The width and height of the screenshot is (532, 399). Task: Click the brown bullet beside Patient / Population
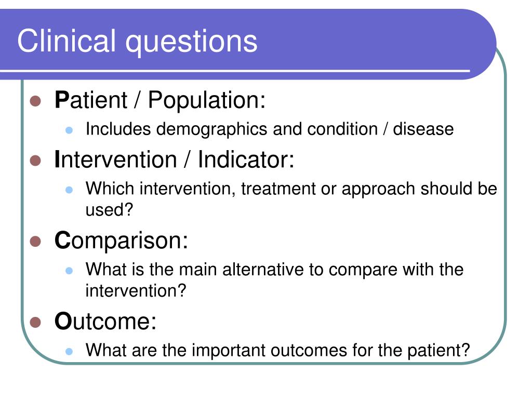pos(35,101)
